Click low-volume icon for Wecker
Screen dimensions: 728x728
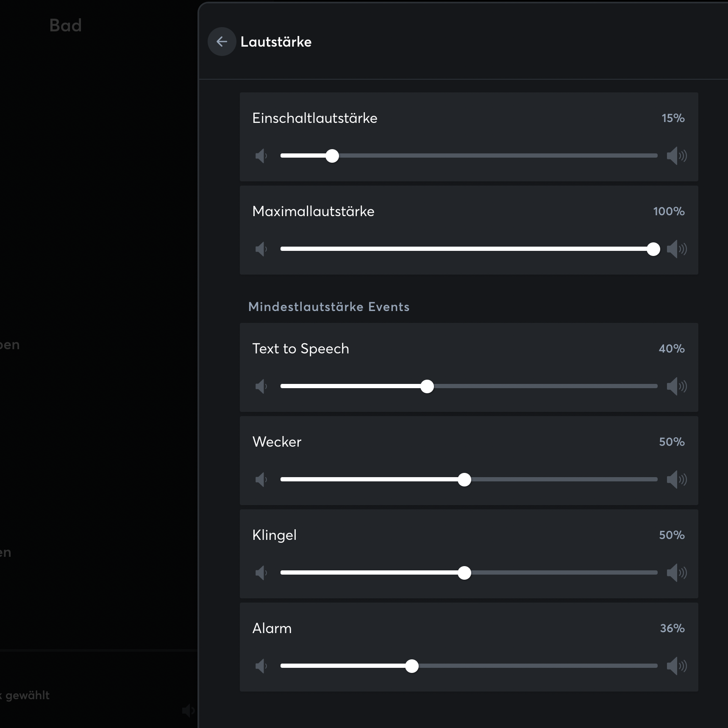pos(261,480)
